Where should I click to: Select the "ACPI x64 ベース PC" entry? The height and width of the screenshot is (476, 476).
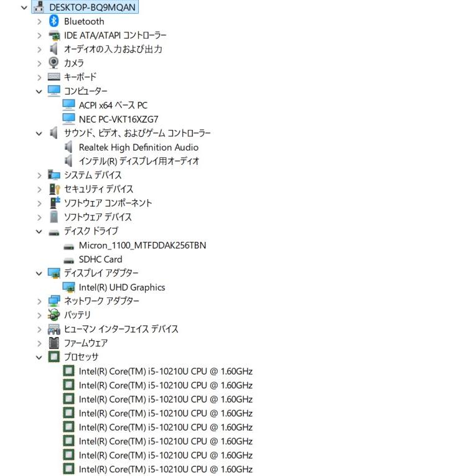[113, 105]
